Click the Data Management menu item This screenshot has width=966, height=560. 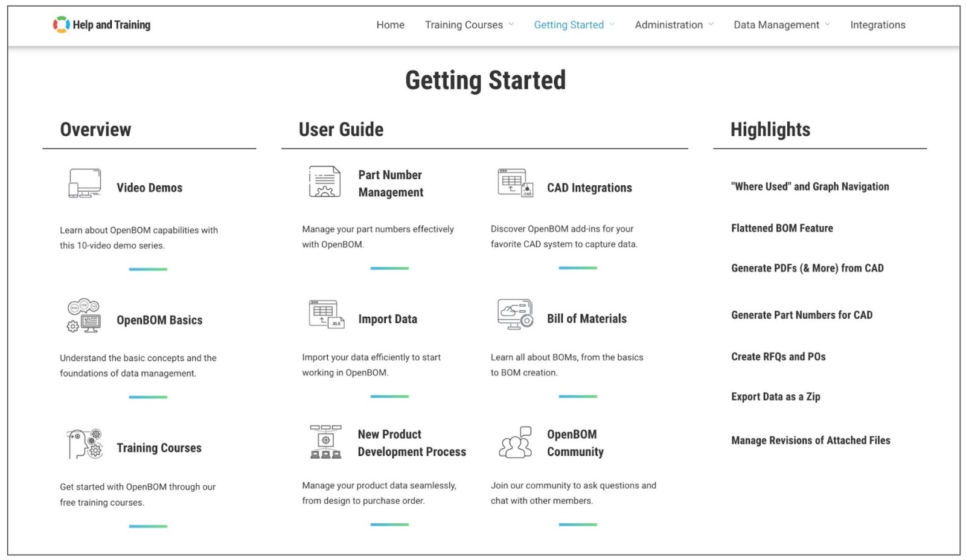[x=776, y=25]
